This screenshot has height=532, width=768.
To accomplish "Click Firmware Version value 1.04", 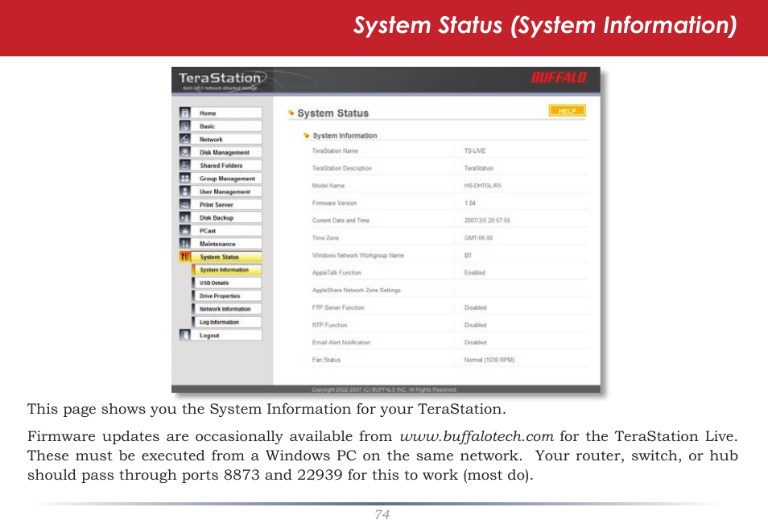I will 469,203.
